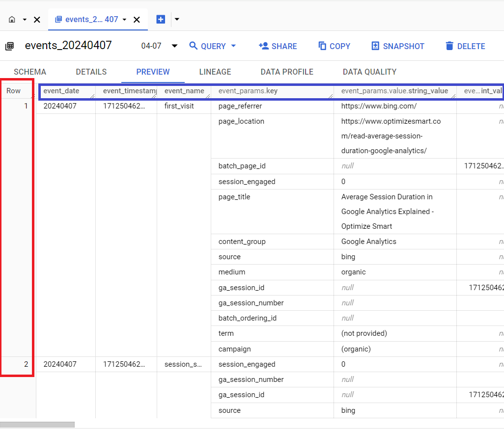
Task: Expand the home tab dropdown arrow
Action: [x=25, y=20]
